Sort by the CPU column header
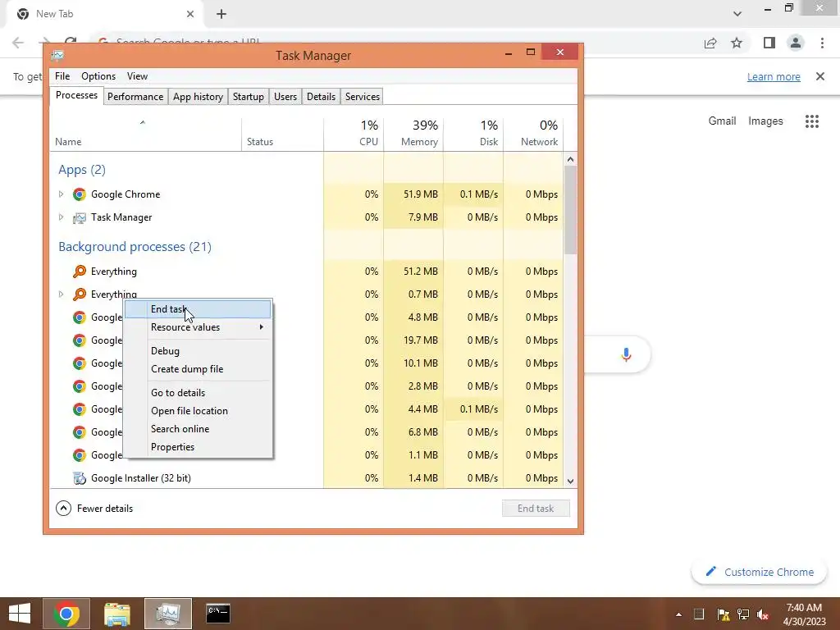 [354, 134]
